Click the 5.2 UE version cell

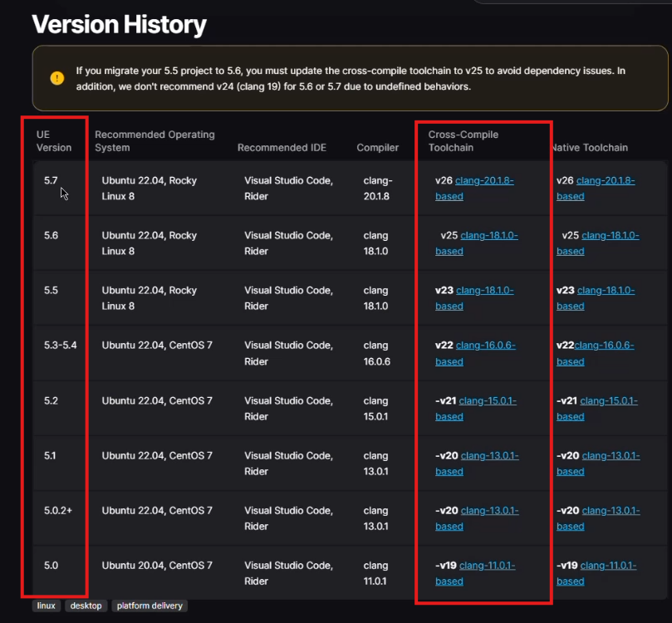tap(51, 401)
